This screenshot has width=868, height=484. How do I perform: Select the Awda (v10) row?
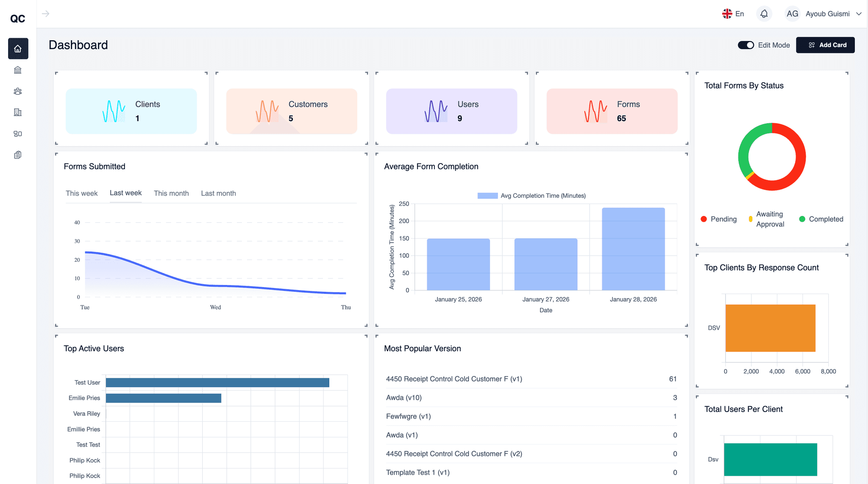coord(531,398)
